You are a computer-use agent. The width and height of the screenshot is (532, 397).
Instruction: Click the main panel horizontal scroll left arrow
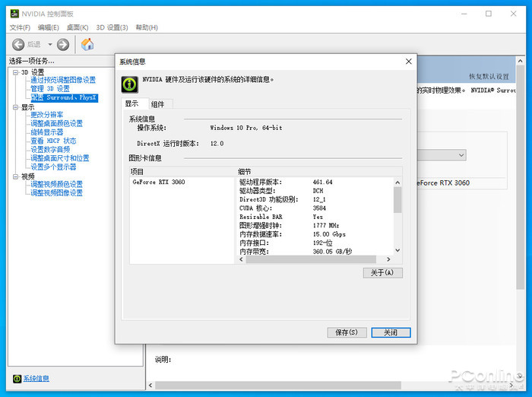[x=150, y=386]
